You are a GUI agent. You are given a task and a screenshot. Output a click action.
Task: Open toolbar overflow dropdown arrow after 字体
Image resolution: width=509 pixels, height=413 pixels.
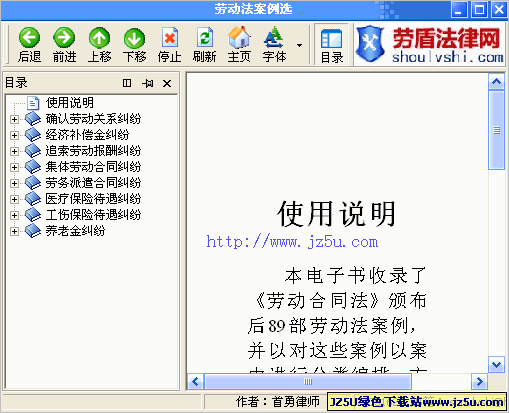pyautogui.click(x=299, y=45)
